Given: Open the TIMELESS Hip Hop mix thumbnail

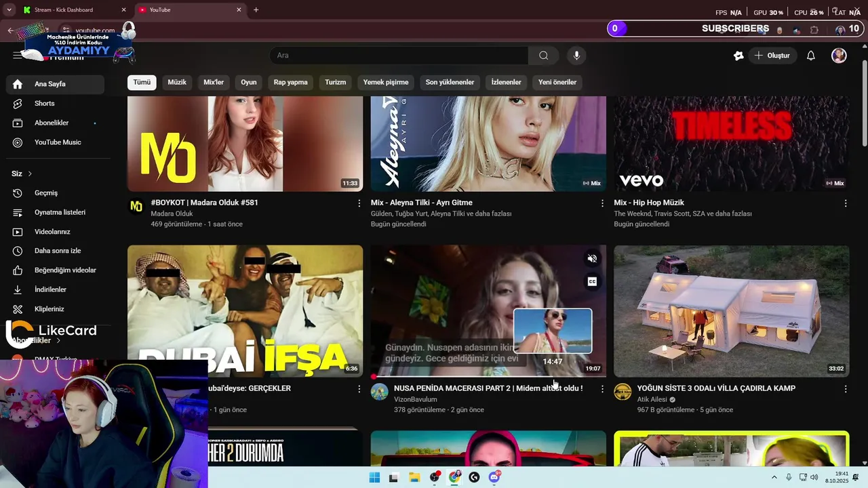Looking at the screenshot, I should [731, 144].
